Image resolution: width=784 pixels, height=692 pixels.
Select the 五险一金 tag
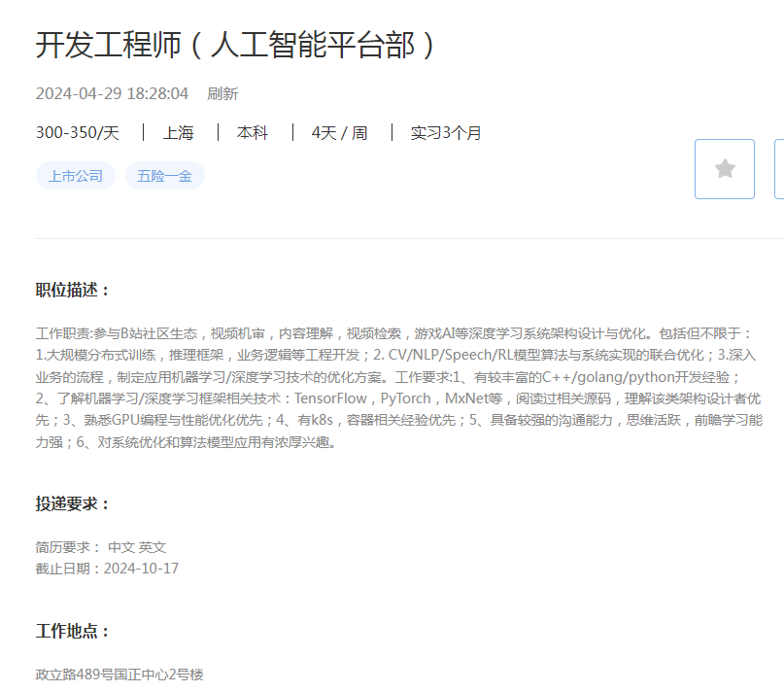(165, 176)
